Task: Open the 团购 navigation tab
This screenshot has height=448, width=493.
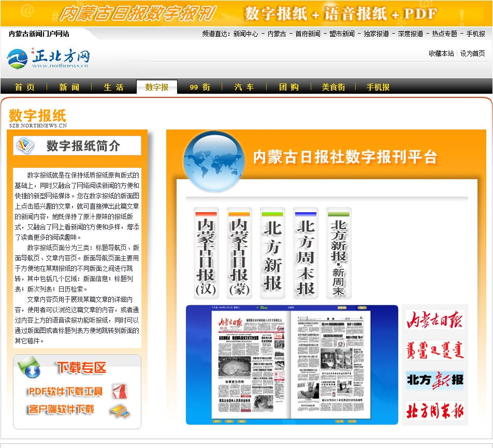Action: (x=288, y=87)
